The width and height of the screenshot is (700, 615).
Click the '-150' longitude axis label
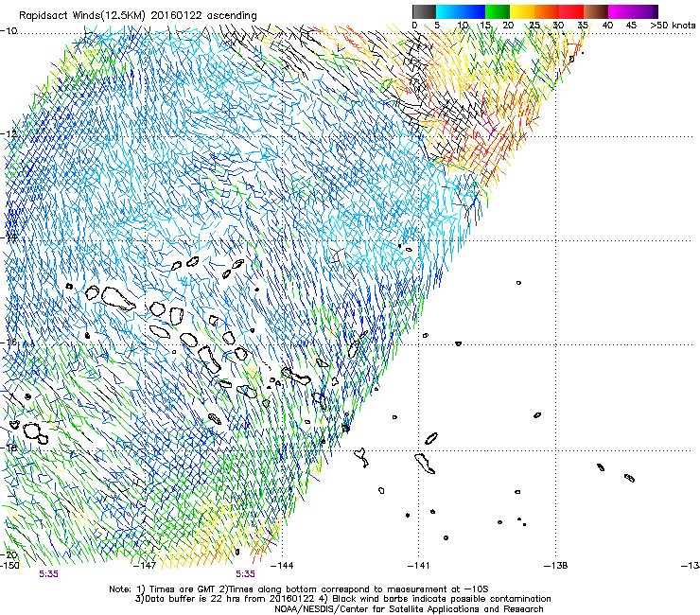click(9, 566)
